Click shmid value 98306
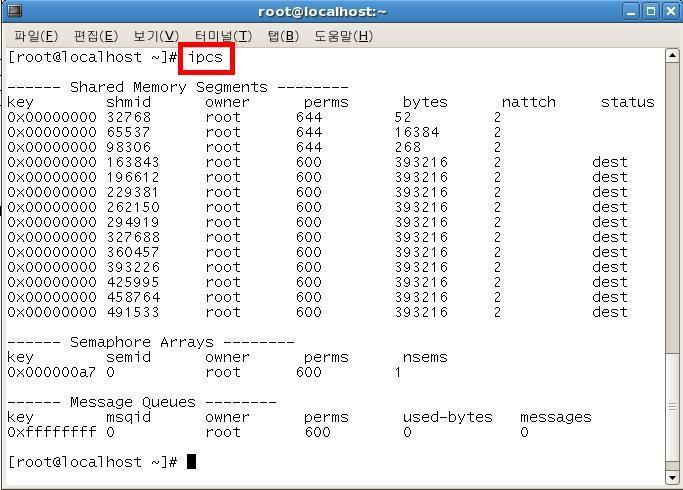 (129, 147)
